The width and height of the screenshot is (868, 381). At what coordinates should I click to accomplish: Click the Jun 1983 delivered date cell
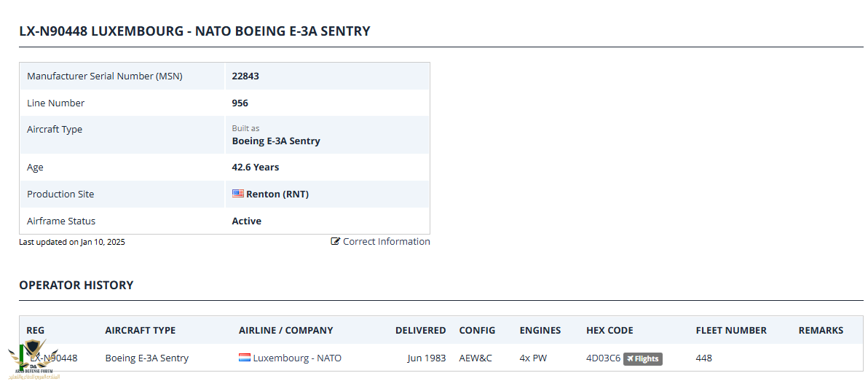point(426,358)
